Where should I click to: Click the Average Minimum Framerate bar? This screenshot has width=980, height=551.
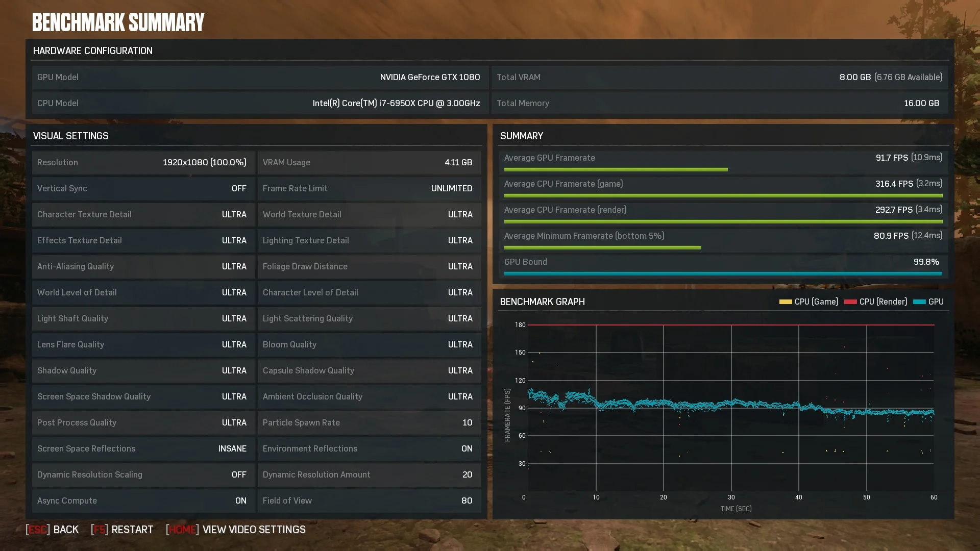pos(602,247)
